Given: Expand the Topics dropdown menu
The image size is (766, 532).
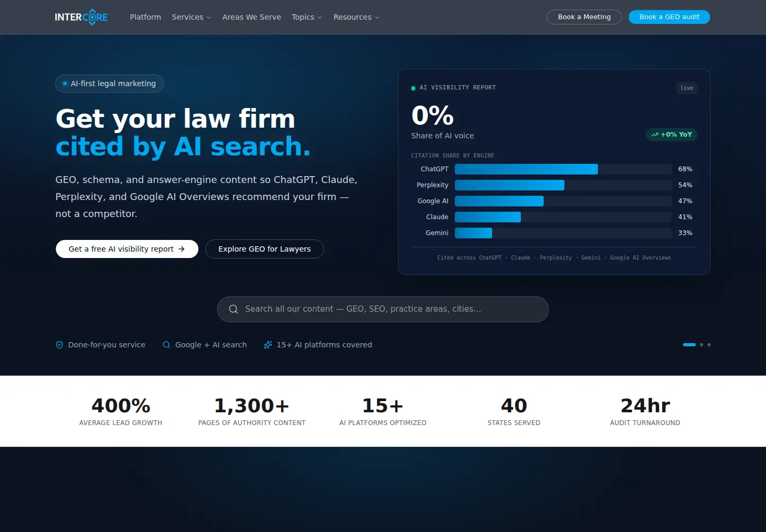Looking at the screenshot, I should coord(307,17).
